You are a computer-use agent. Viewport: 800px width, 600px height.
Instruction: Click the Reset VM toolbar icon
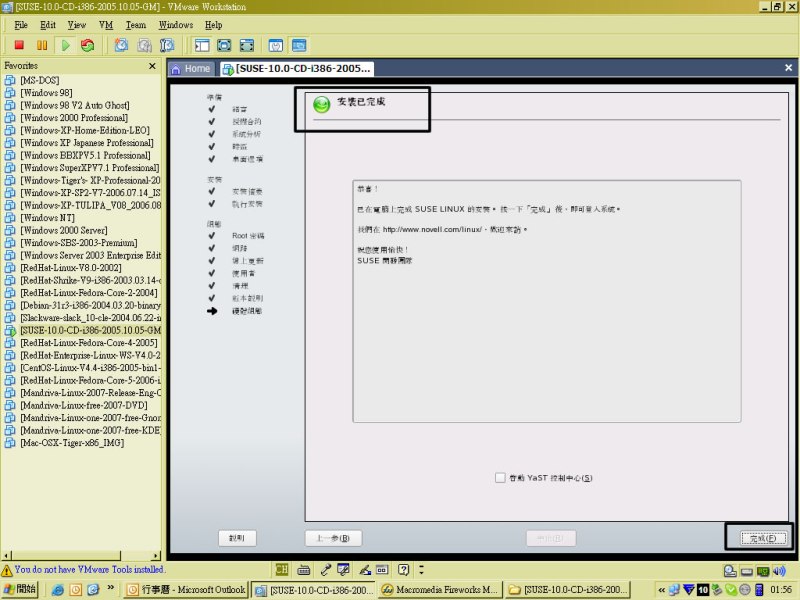pos(88,45)
